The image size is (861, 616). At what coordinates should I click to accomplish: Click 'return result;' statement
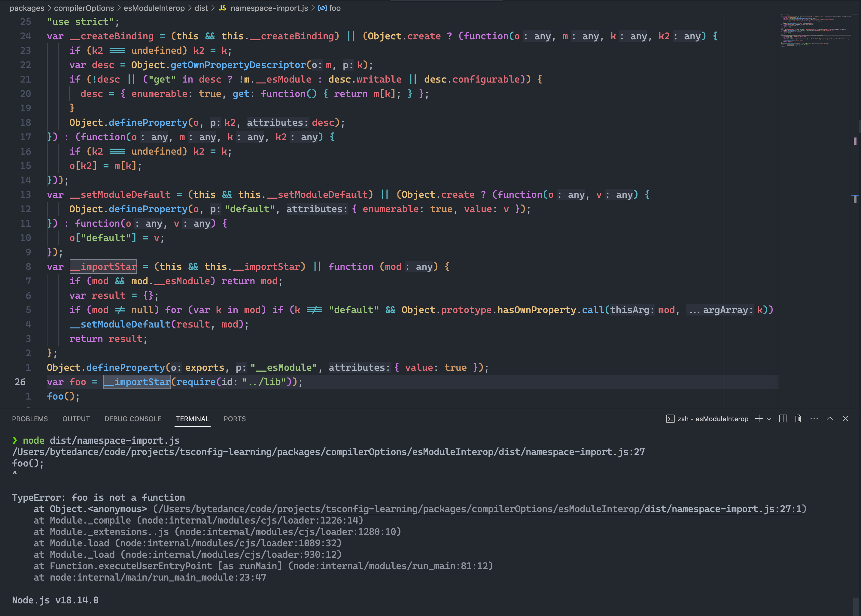point(108,339)
